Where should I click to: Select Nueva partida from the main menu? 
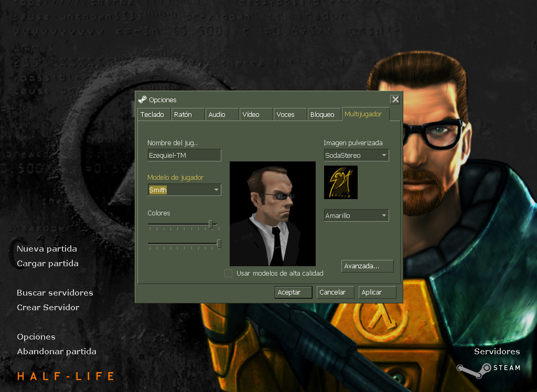tap(47, 248)
